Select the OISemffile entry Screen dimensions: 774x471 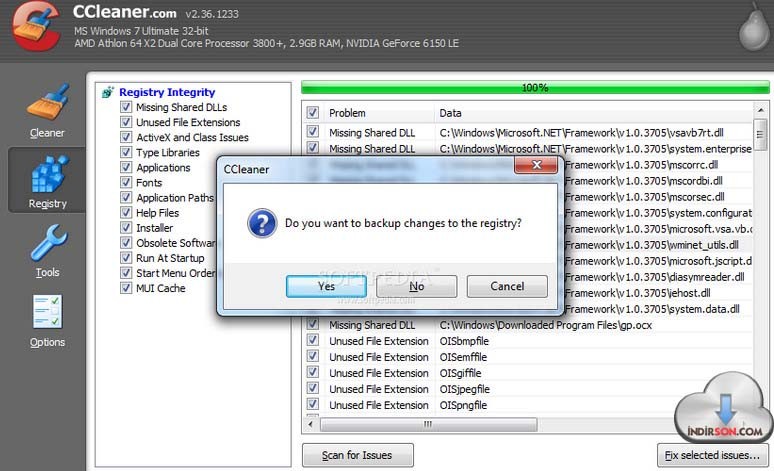click(x=463, y=357)
